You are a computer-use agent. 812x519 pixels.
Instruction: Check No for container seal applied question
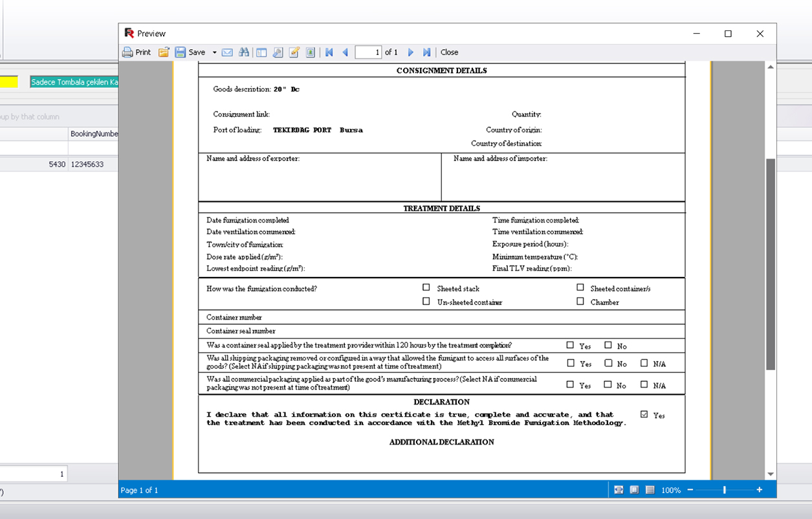click(608, 345)
